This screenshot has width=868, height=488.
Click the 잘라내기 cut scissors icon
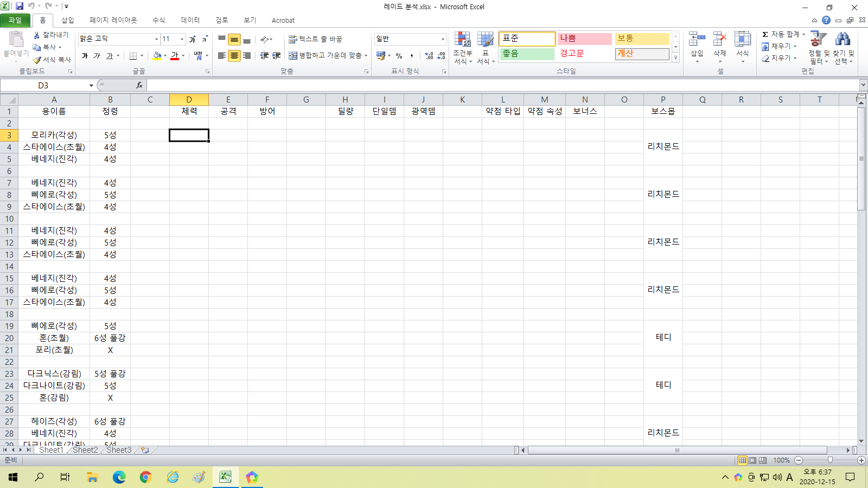[x=37, y=35]
